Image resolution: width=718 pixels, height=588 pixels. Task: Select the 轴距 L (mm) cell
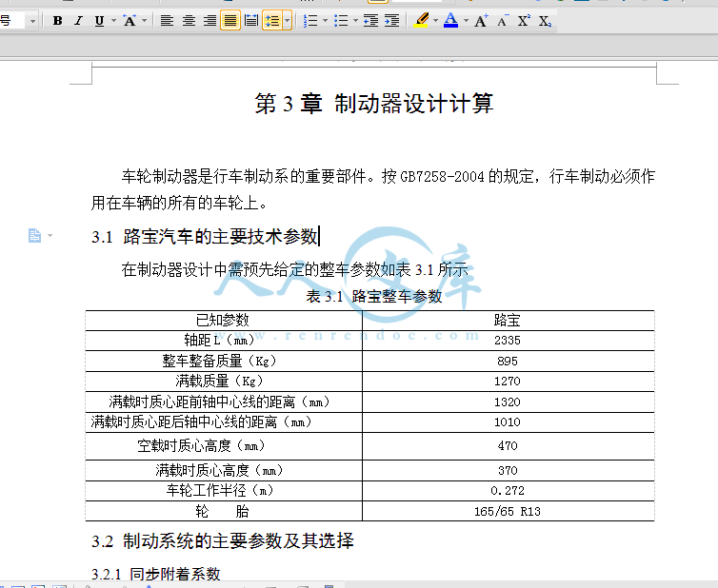click(224, 341)
